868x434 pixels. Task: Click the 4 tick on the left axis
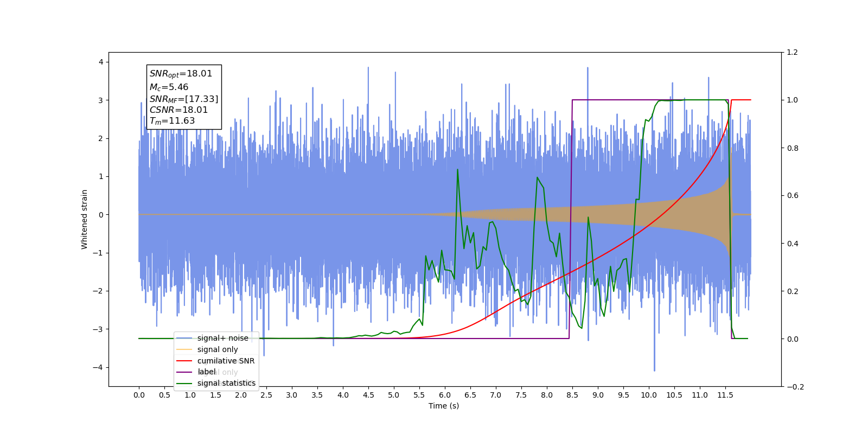[101, 62]
